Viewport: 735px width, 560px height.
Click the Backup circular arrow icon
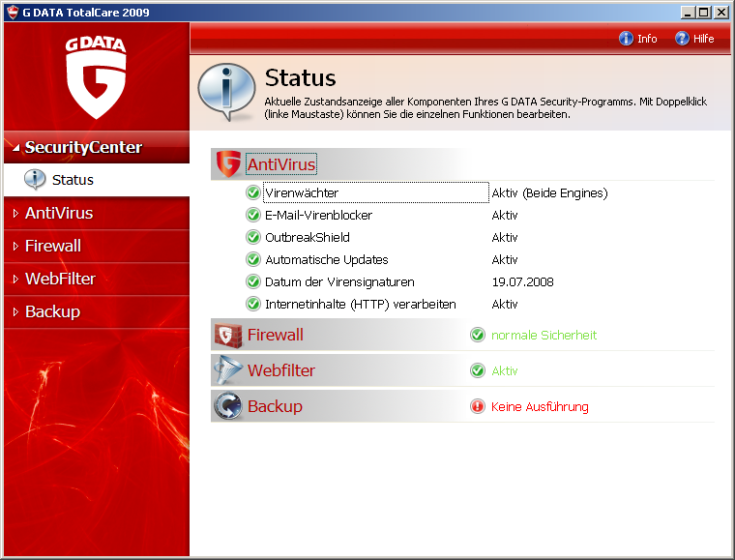[228, 406]
